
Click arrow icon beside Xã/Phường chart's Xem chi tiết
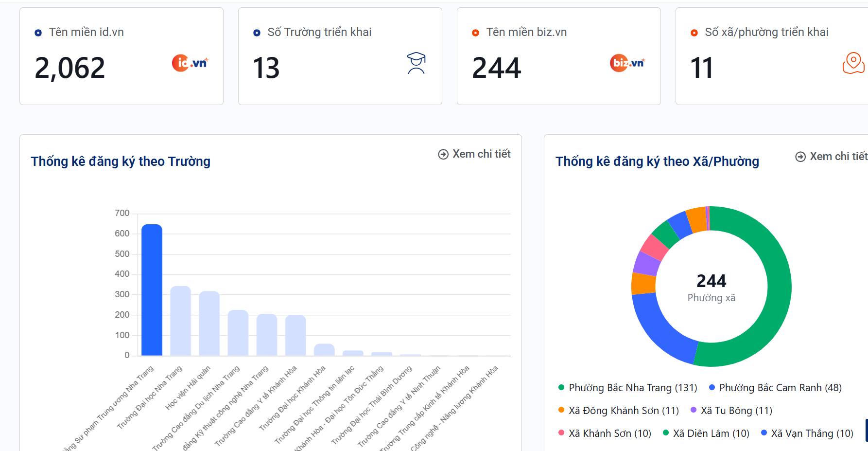pyautogui.click(x=800, y=157)
